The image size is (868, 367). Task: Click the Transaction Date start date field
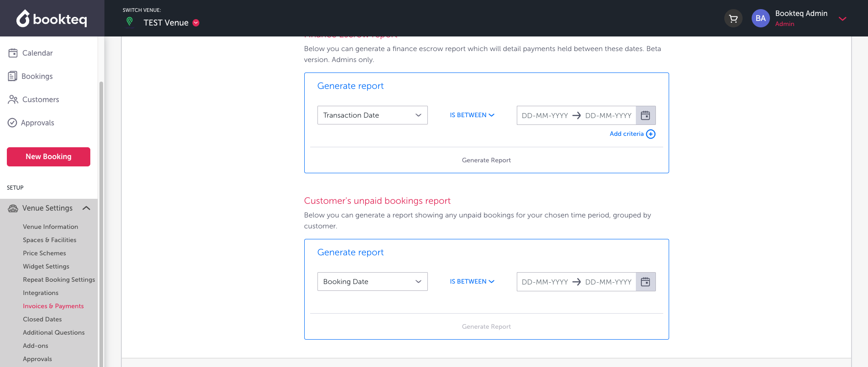[545, 115]
